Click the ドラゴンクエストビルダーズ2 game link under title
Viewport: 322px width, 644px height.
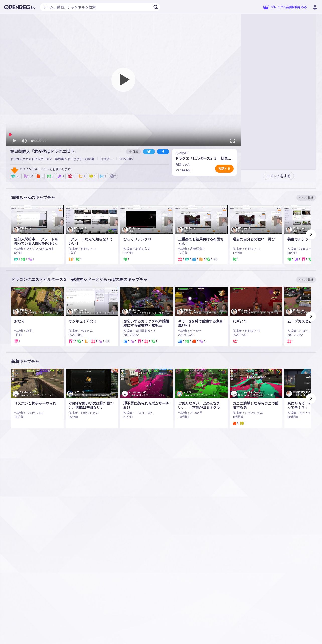click(x=52, y=159)
